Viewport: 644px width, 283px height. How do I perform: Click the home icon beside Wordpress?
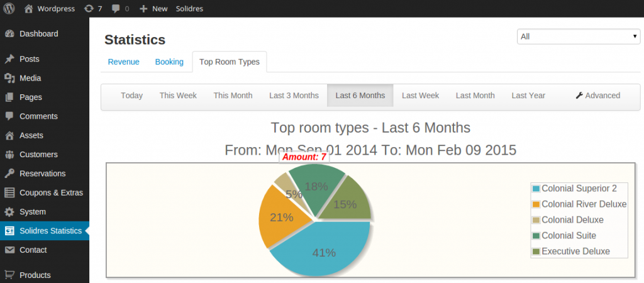28,9
